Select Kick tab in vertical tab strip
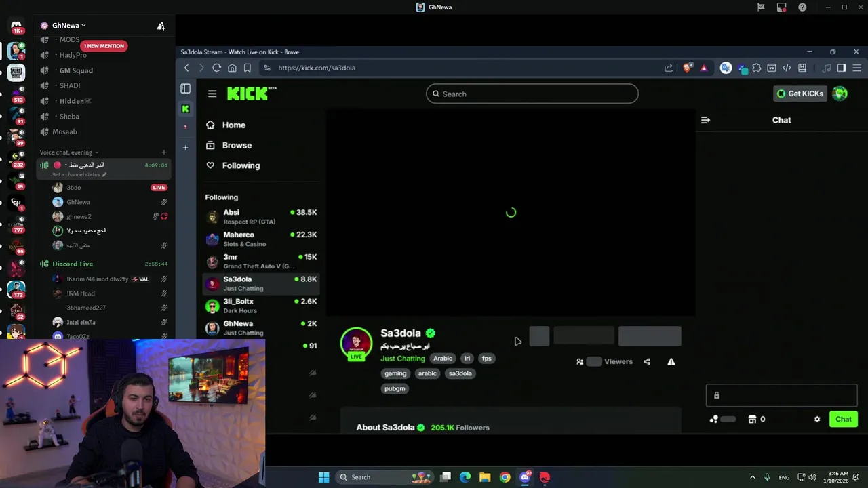This screenshot has width=868, height=488. [x=185, y=108]
